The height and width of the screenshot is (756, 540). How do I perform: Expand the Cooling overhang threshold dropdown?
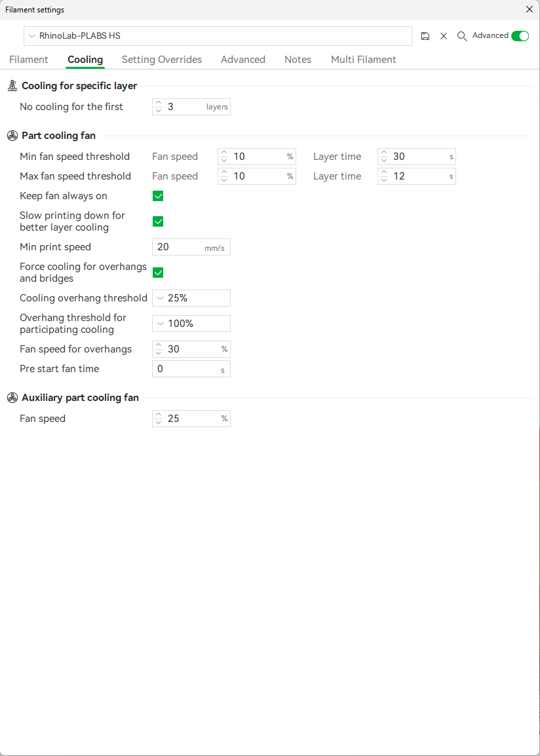(191, 298)
